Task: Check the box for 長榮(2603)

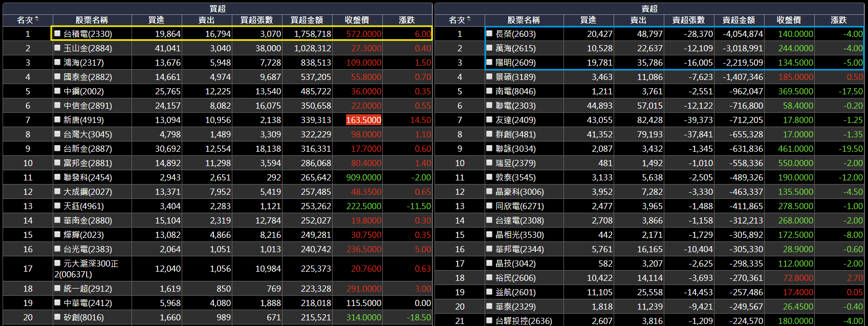Action: [x=489, y=33]
